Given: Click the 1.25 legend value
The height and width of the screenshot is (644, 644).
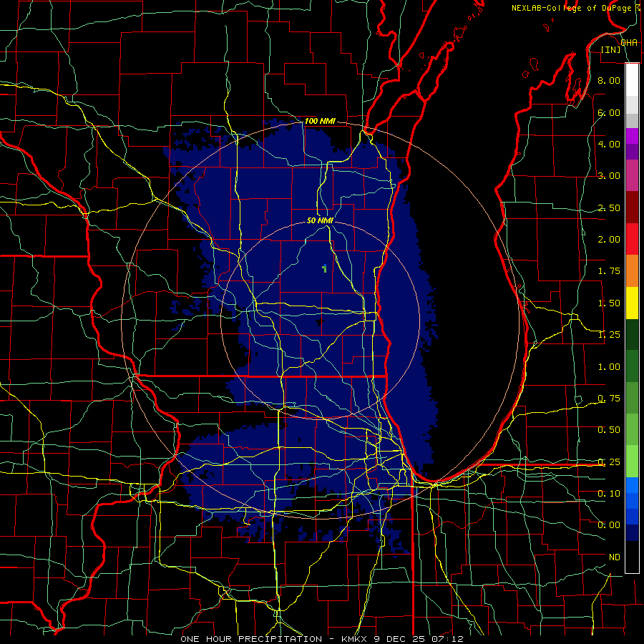Looking at the screenshot, I should 609,335.
